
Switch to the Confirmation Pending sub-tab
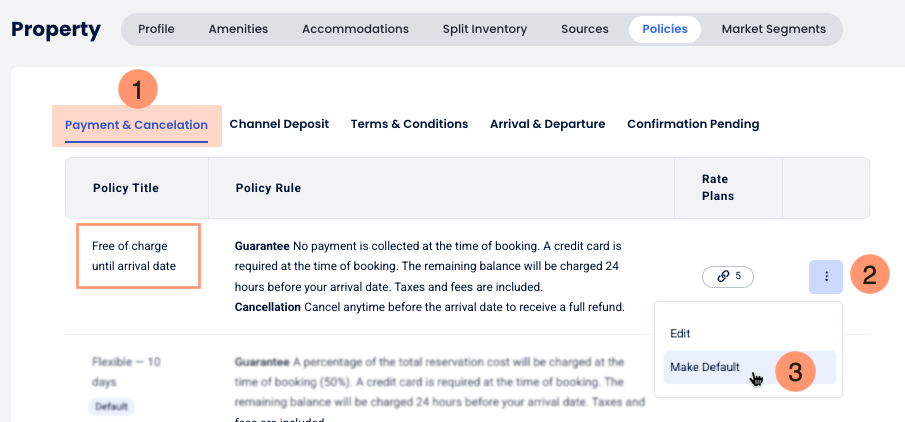[693, 124]
